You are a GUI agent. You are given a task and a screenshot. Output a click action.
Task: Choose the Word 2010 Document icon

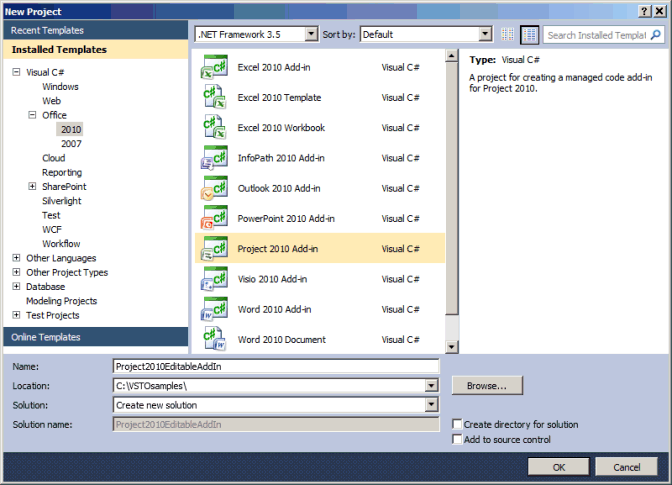click(x=214, y=339)
